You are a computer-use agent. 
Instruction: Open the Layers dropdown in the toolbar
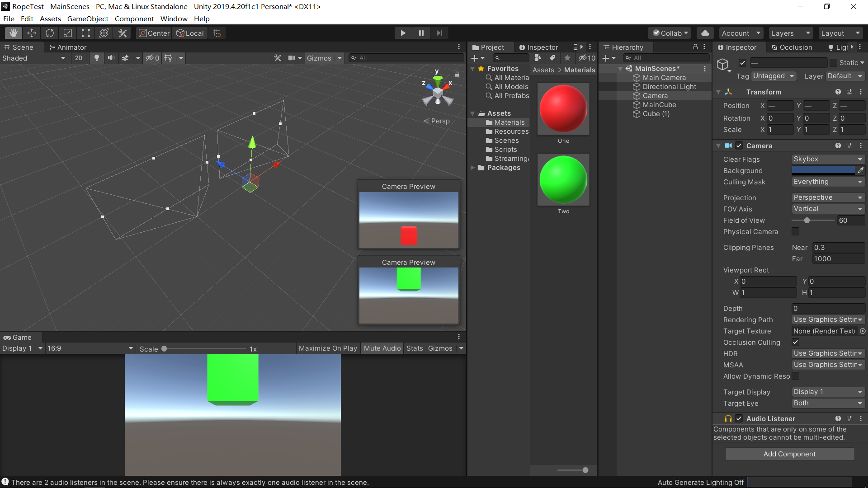point(790,33)
